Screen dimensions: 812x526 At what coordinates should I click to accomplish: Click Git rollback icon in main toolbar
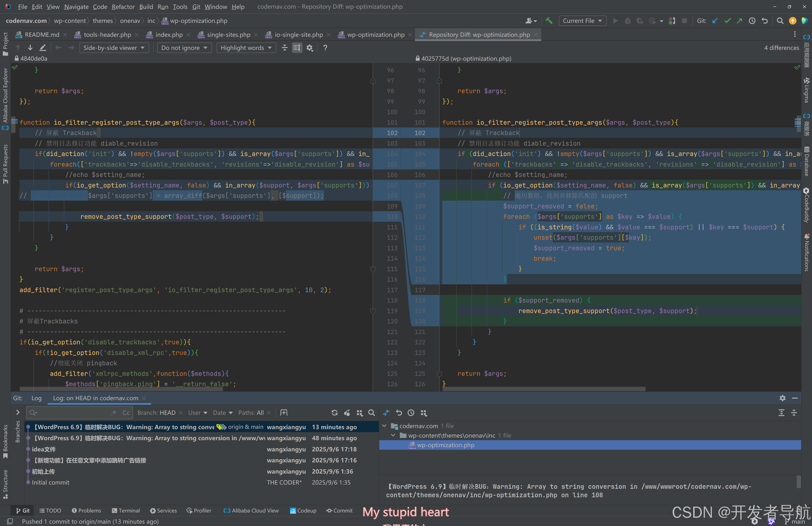[765, 21]
